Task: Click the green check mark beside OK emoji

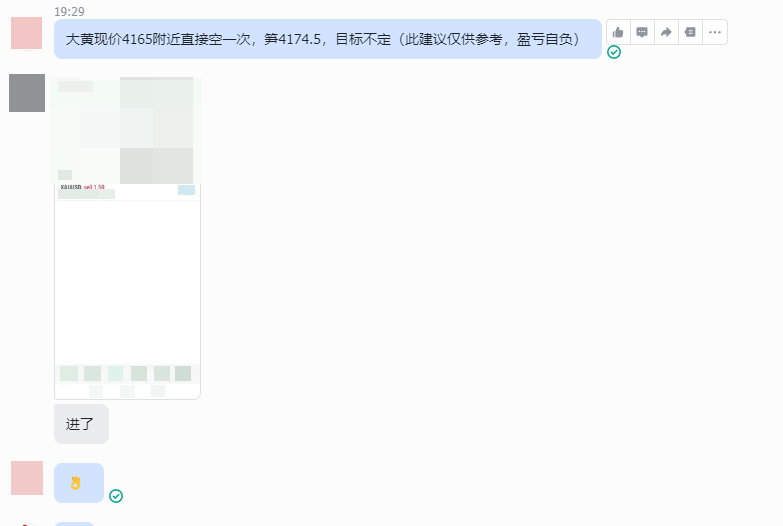Action: click(116, 496)
